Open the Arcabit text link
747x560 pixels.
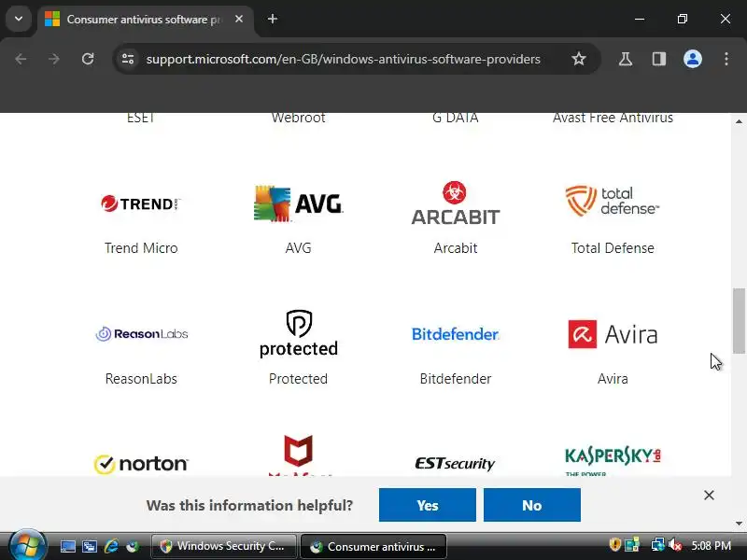click(456, 248)
